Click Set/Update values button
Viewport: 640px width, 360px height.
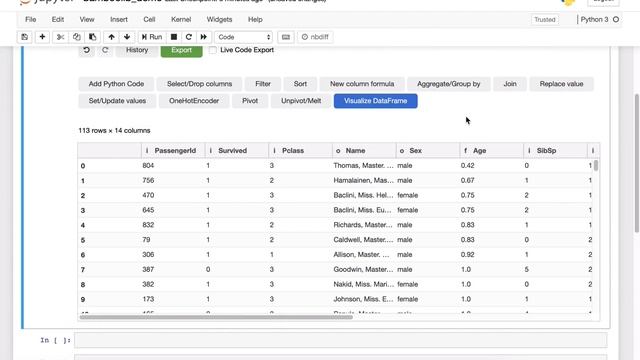click(x=117, y=101)
